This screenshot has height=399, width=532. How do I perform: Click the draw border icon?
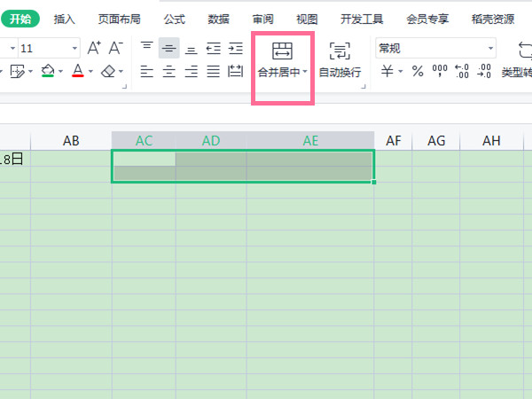pos(18,72)
